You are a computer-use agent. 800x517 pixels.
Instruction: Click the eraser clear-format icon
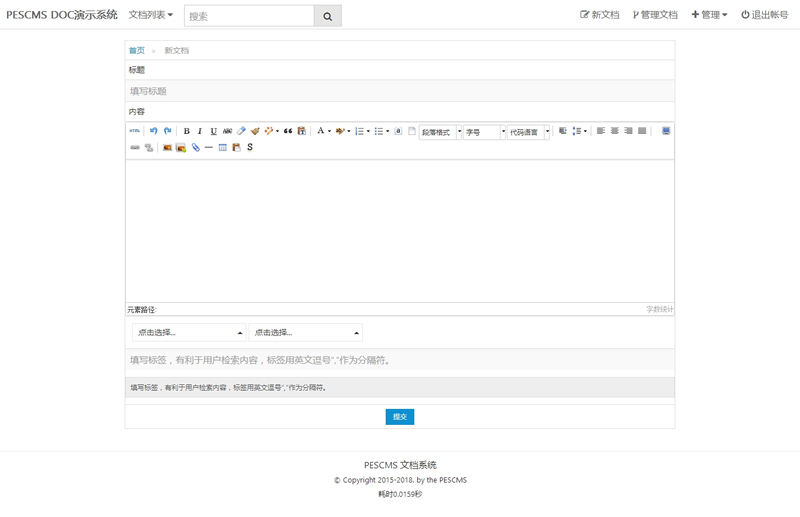click(241, 131)
